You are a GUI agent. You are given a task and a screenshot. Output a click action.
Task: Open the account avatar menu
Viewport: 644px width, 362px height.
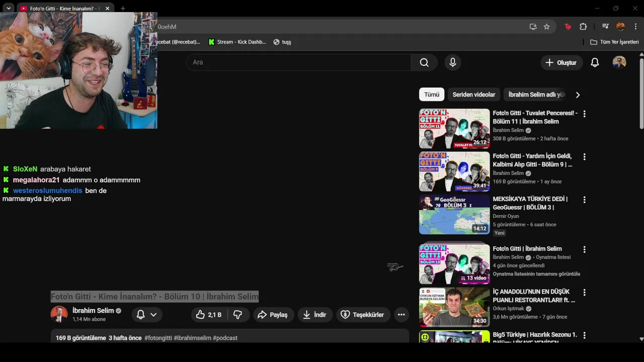[619, 62]
